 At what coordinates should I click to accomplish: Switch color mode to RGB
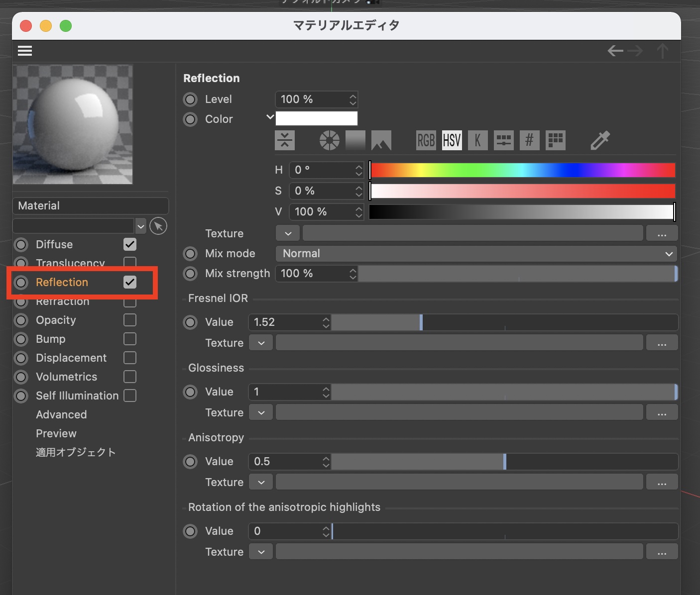(426, 140)
